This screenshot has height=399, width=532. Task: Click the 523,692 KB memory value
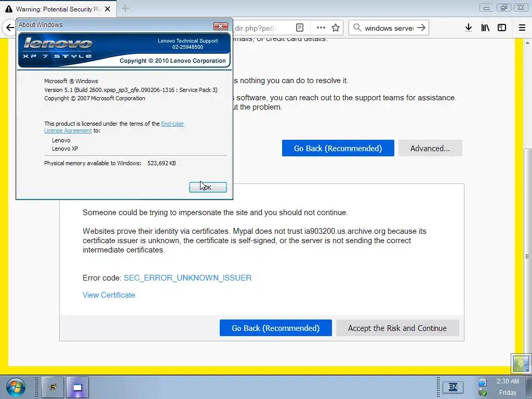click(x=162, y=163)
